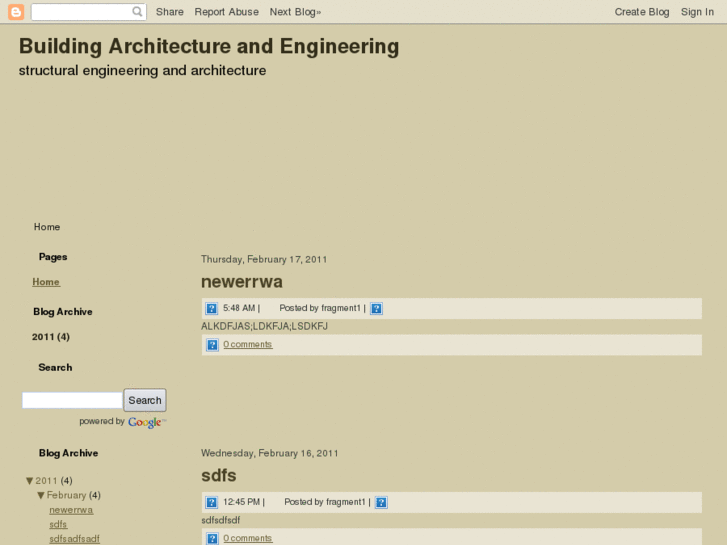Click the 'fragment1' author name in newerrwa post
This screenshot has height=545, width=727.
341,308
